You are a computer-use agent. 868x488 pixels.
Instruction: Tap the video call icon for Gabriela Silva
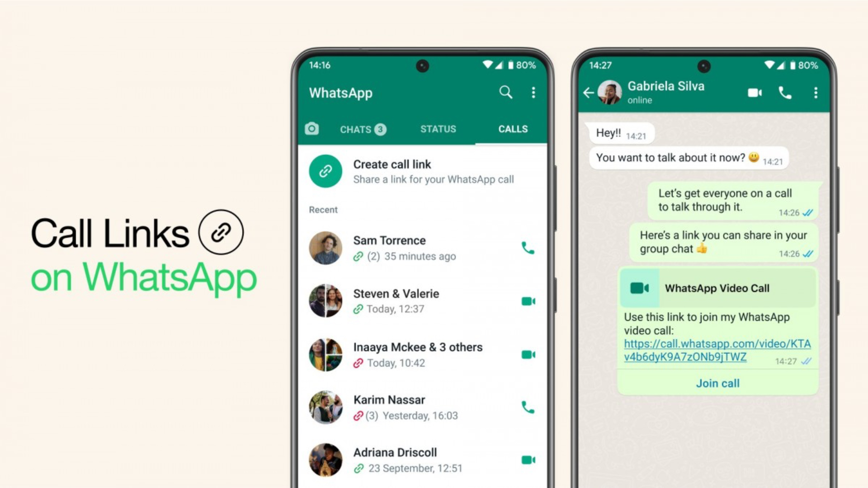point(754,92)
